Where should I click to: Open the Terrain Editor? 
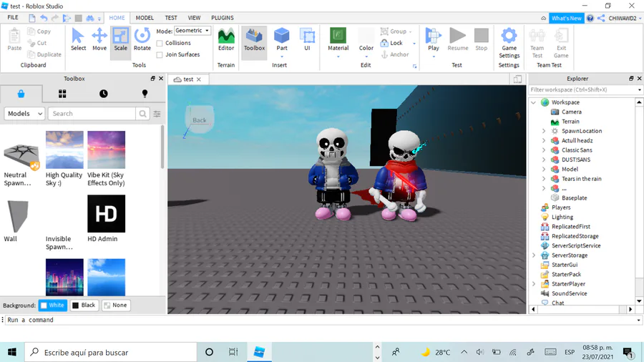(226, 40)
